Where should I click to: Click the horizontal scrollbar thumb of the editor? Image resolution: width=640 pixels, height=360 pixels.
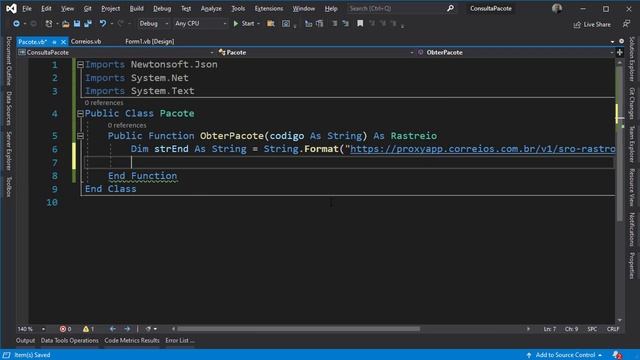coord(298,329)
